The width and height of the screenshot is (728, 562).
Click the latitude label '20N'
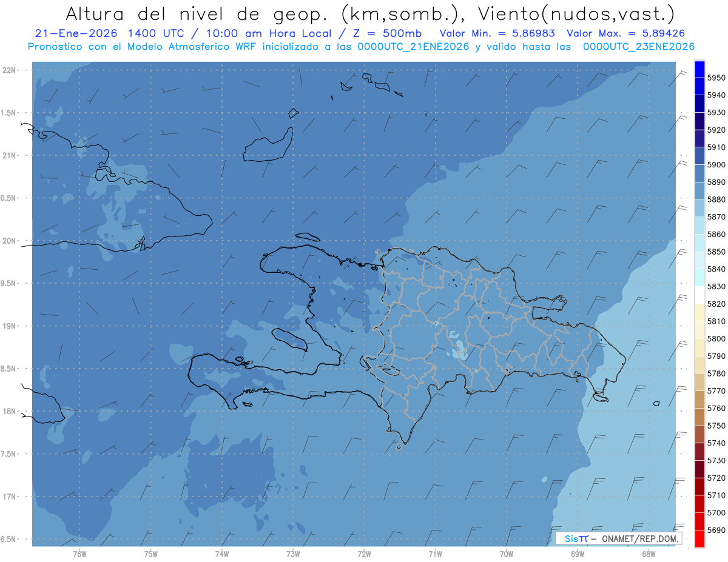[x=9, y=241]
